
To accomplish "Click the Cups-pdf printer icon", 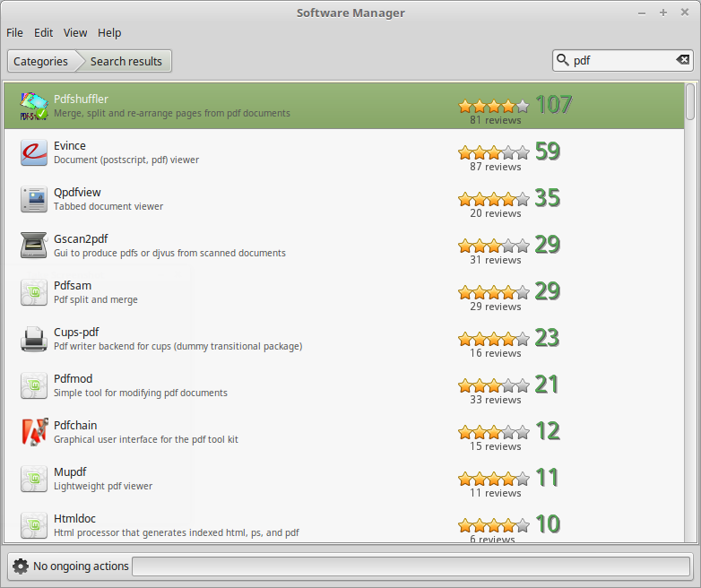I will coord(34,339).
